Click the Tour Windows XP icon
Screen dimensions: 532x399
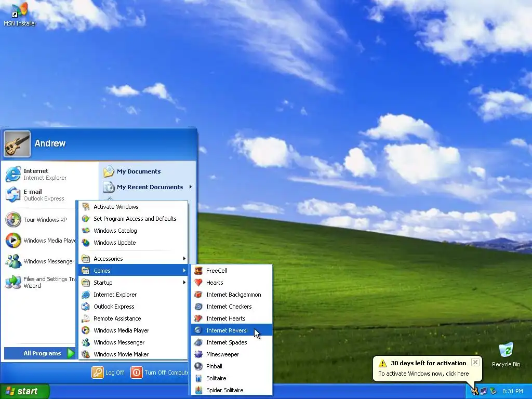click(13, 220)
